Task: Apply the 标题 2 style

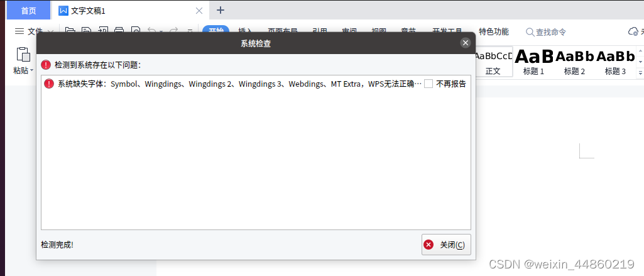Action: tap(574, 62)
